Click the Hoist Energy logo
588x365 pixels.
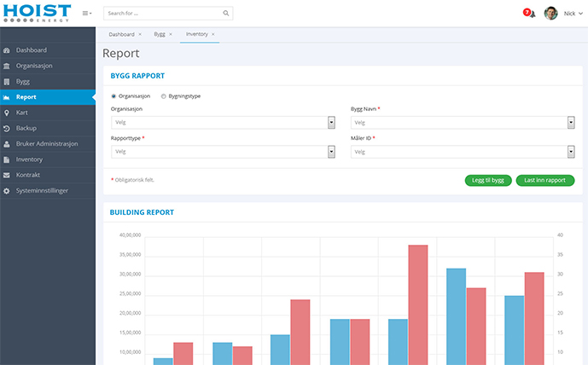click(37, 13)
